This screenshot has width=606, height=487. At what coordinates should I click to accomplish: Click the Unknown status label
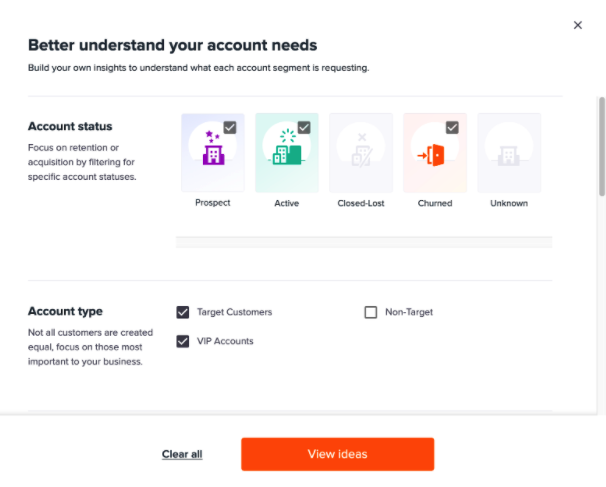[509, 203]
